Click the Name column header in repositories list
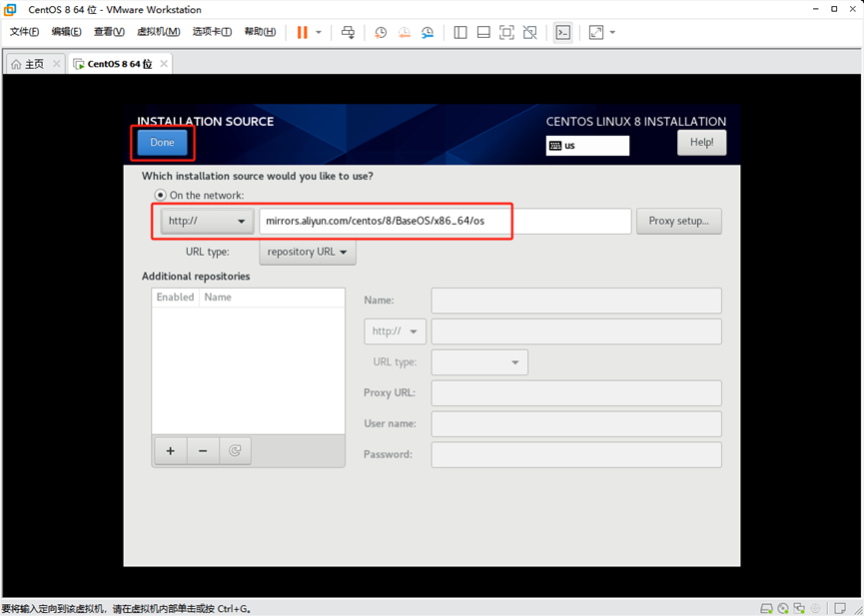 [x=273, y=297]
